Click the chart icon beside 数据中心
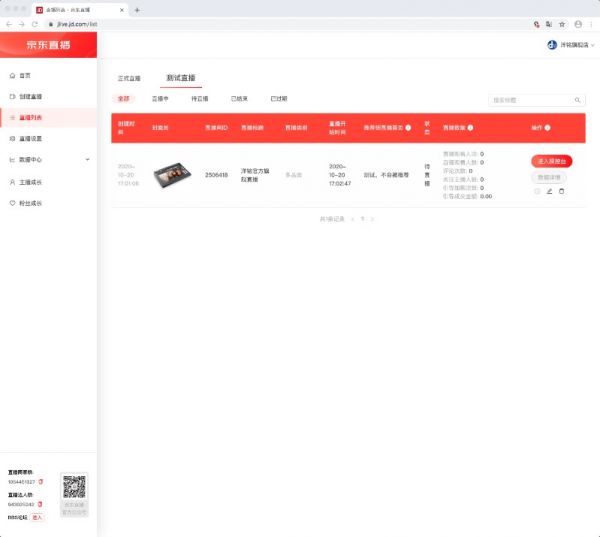The width and height of the screenshot is (600, 537). click(12, 160)
